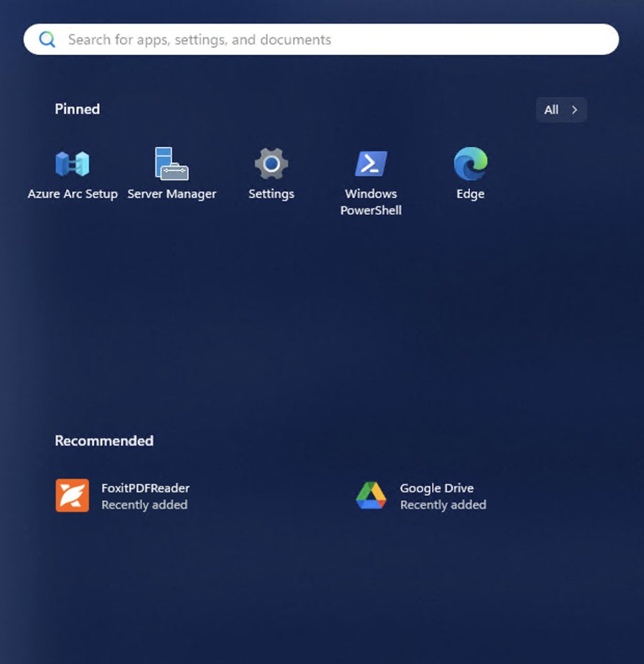
Task: Click the "Google Drive" text label
Action: pos(437,488)
